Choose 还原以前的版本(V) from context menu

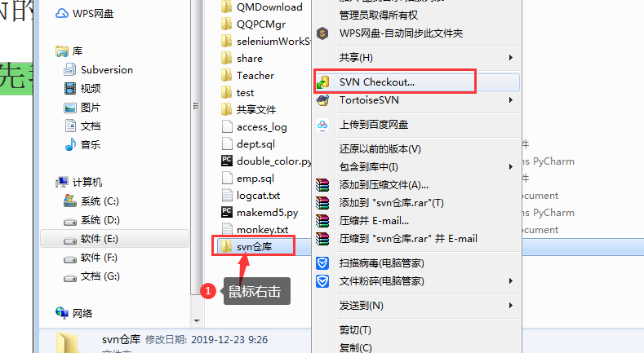point(380,149)
